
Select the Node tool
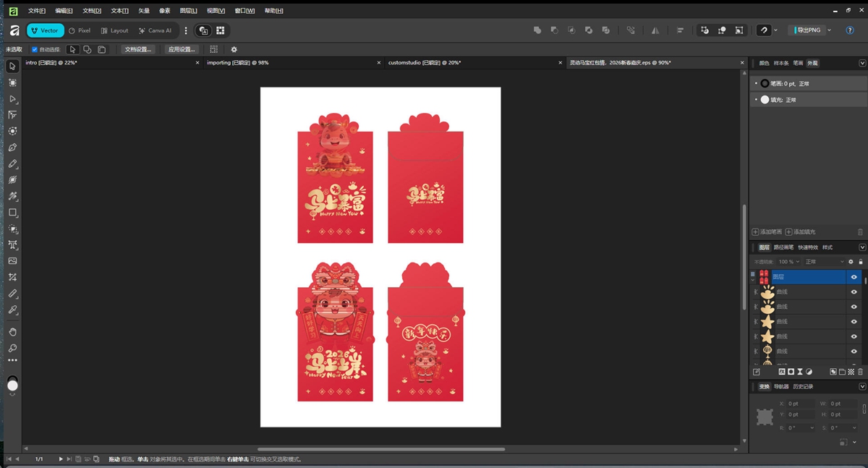(x=12, y=99)
